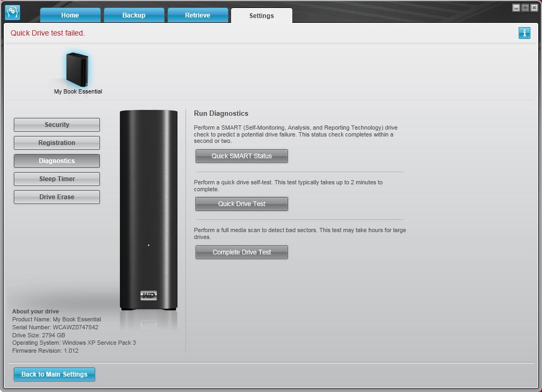Click 'Operating System: Windows XP Service Pack 3'
The height and width of the screenshot is (392, 542).
pos(74,343)
